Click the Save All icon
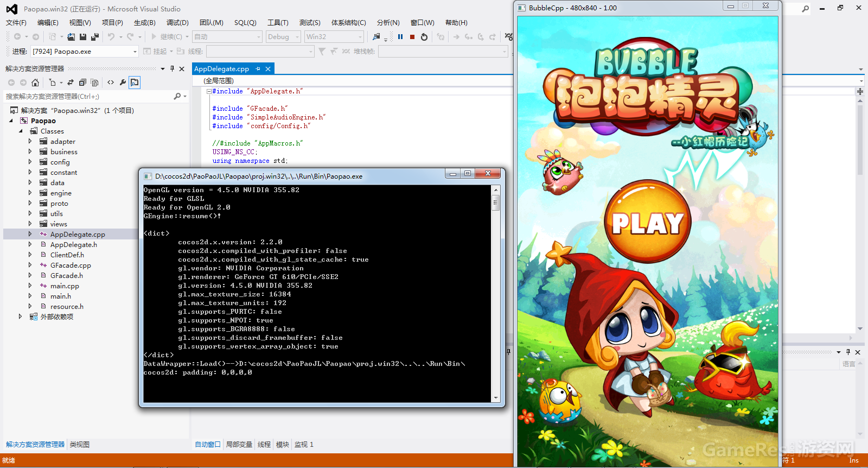Image resolution: width=868 pixels, height=468 pixels. [95, 36]
